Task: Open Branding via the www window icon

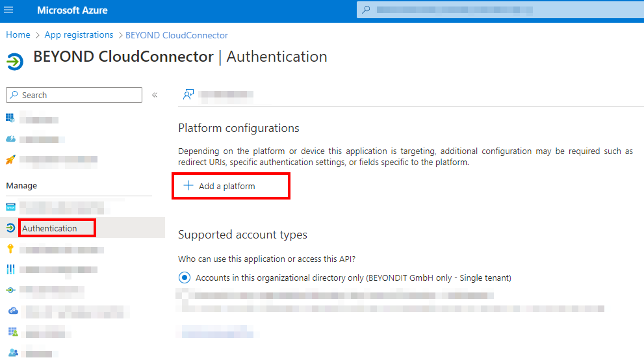Action: pos(10,207)
